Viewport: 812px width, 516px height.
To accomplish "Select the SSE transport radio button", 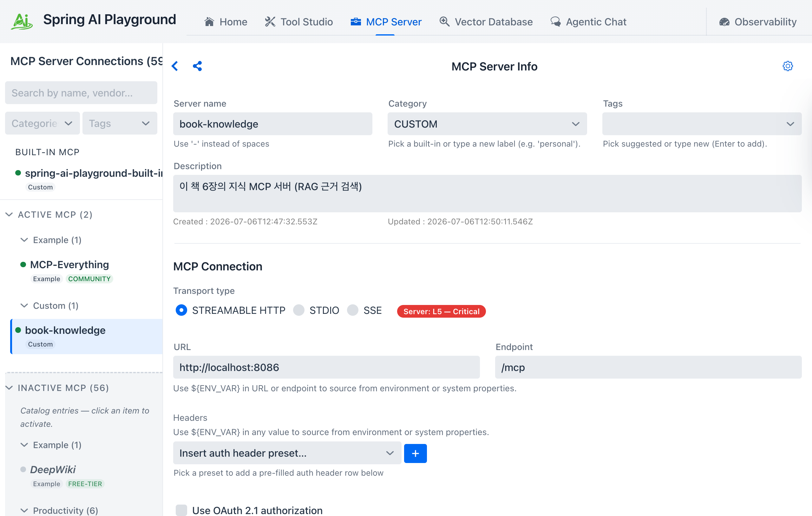I will pyautogui.click(x=353, y=310).
